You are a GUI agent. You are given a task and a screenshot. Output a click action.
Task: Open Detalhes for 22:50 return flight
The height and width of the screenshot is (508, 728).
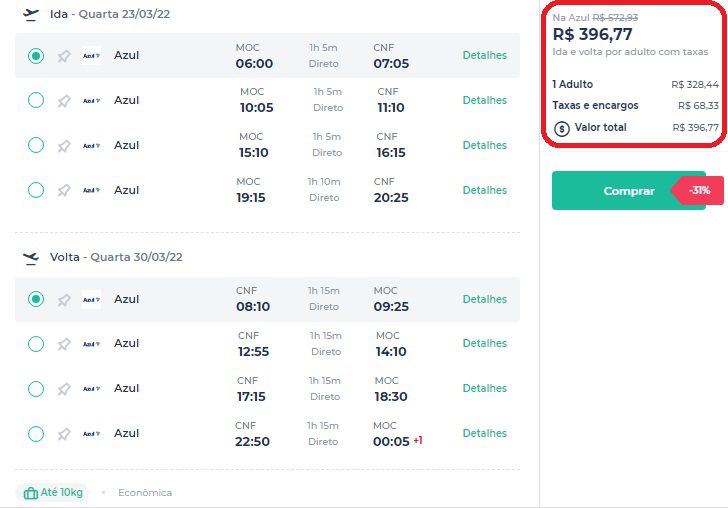[484, 434]
